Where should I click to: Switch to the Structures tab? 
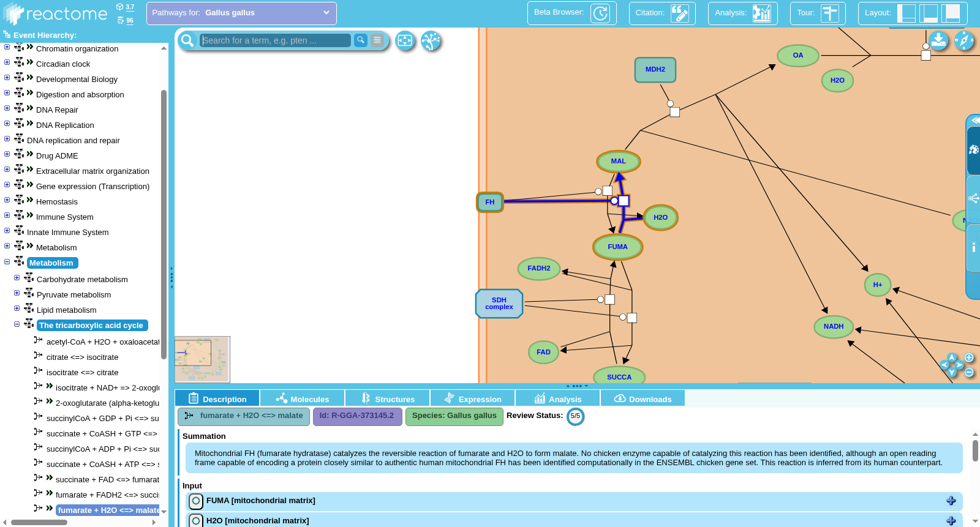(x=387, y=398)
